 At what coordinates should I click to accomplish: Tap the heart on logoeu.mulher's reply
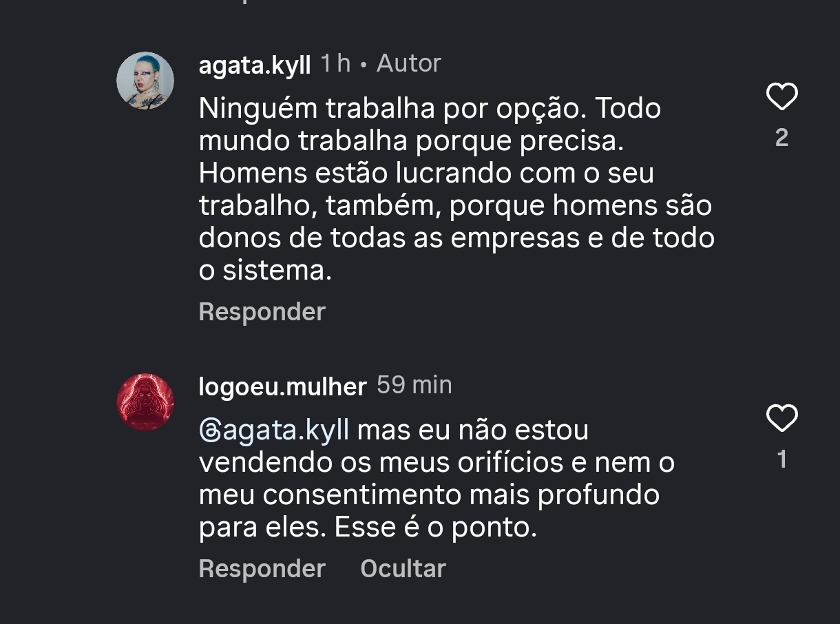tap(781, 419)
